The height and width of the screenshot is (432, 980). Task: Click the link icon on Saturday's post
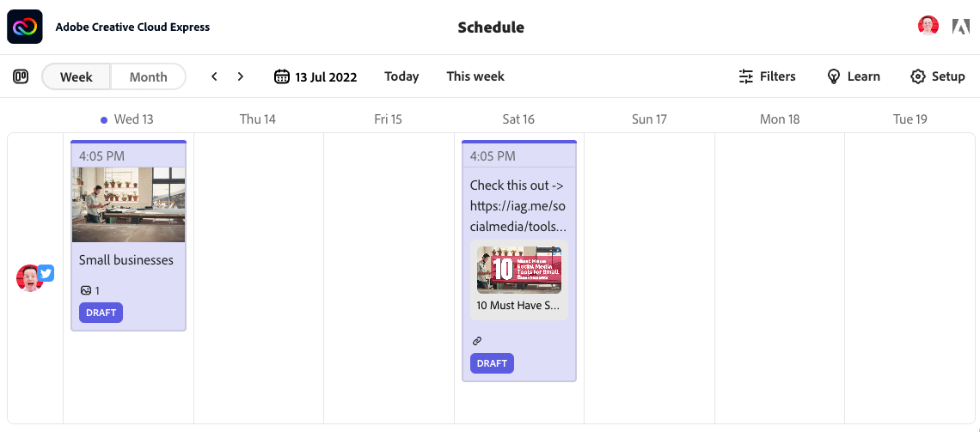click(x=477, y=341)
